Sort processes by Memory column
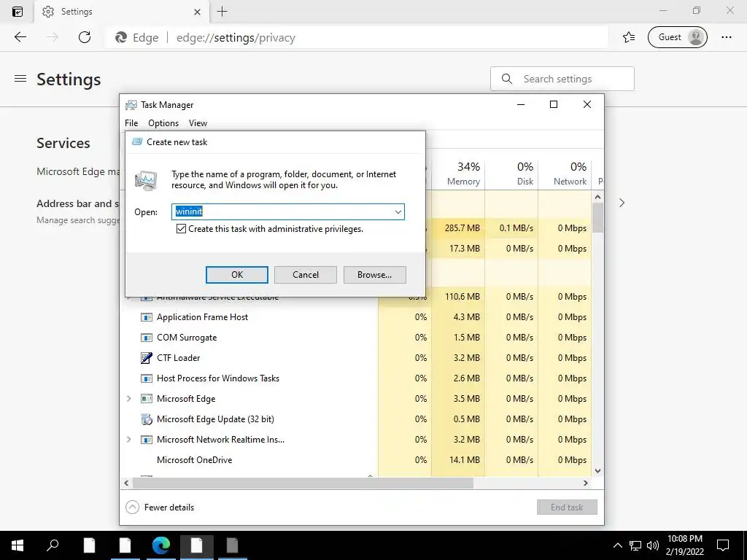 (x=458, y=174)
